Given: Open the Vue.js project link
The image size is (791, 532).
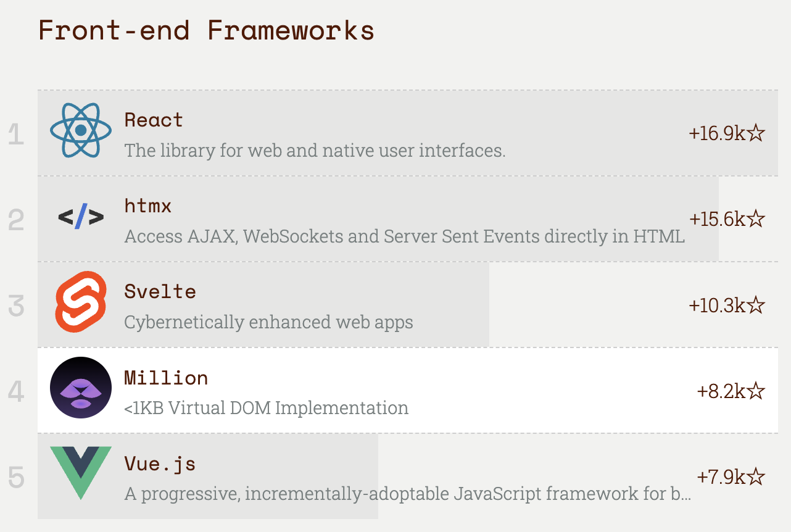Looking at the screenshot, I should (x=160, y=463).
